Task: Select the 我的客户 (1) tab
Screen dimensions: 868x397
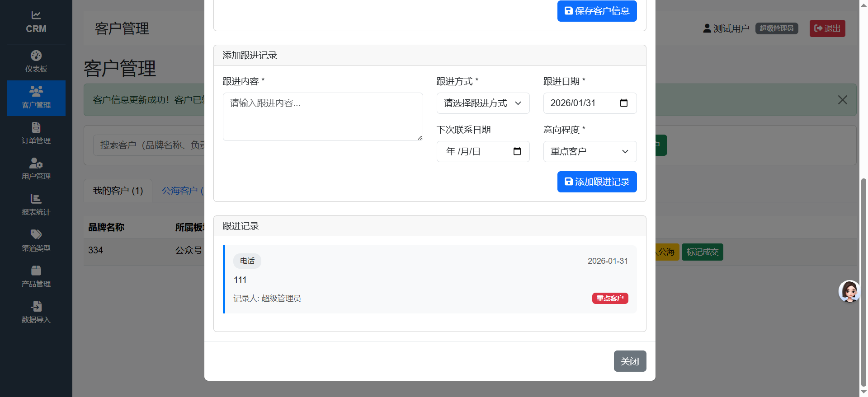Action: click(118, 191)
